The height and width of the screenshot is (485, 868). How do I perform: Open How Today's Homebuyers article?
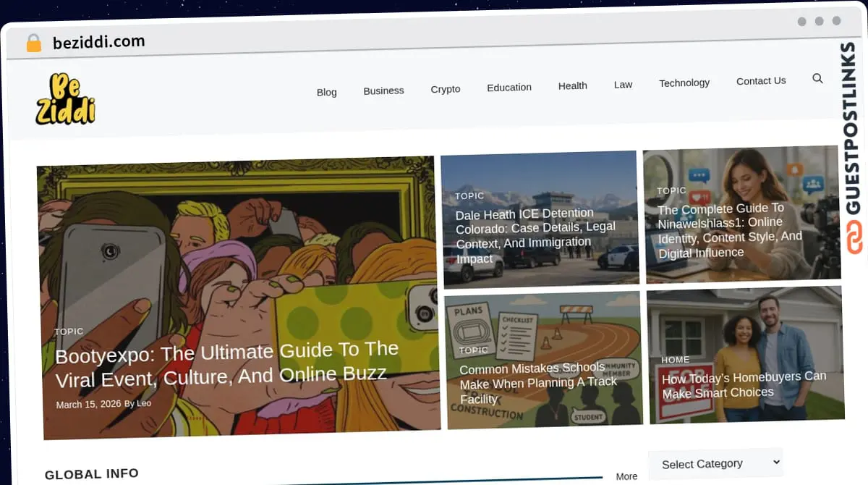click(x=744, y=384)
